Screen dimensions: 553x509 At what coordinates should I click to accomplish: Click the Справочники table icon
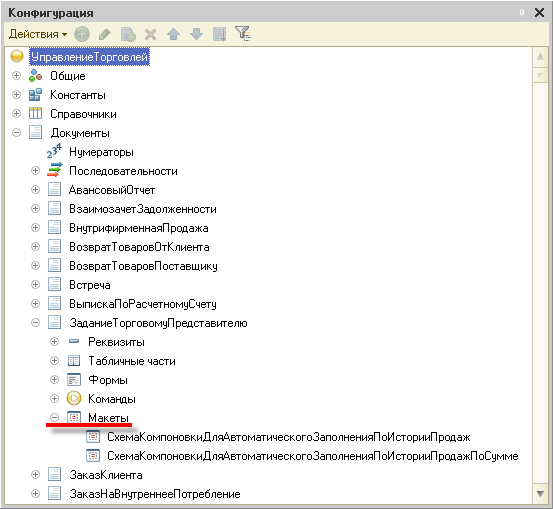click(36, 114)
